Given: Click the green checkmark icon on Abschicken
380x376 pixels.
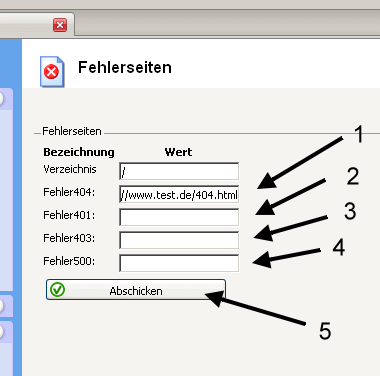Looking at the screenshot, I should pyautogui.click(x=57, y=290).
